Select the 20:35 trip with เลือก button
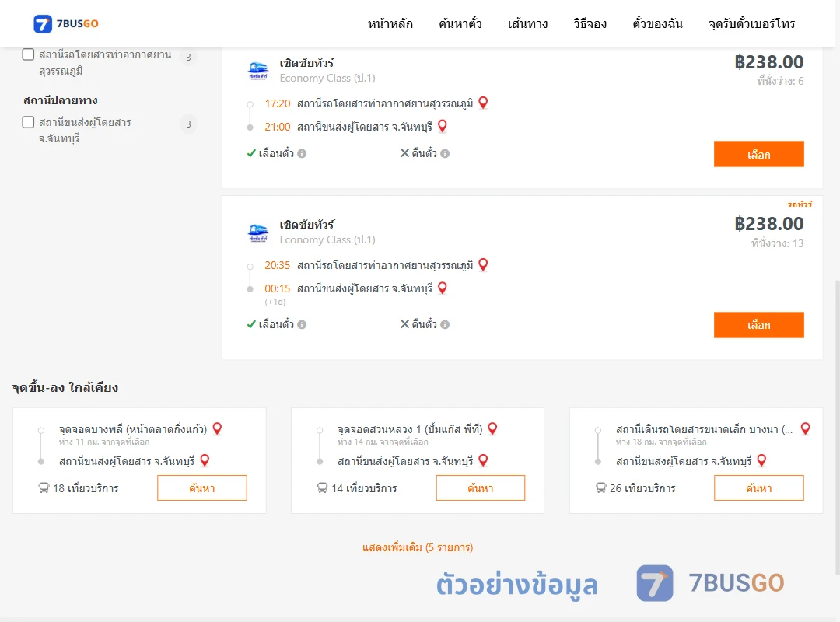Screen dimensions: 840x622 click(x=758, y=325)
